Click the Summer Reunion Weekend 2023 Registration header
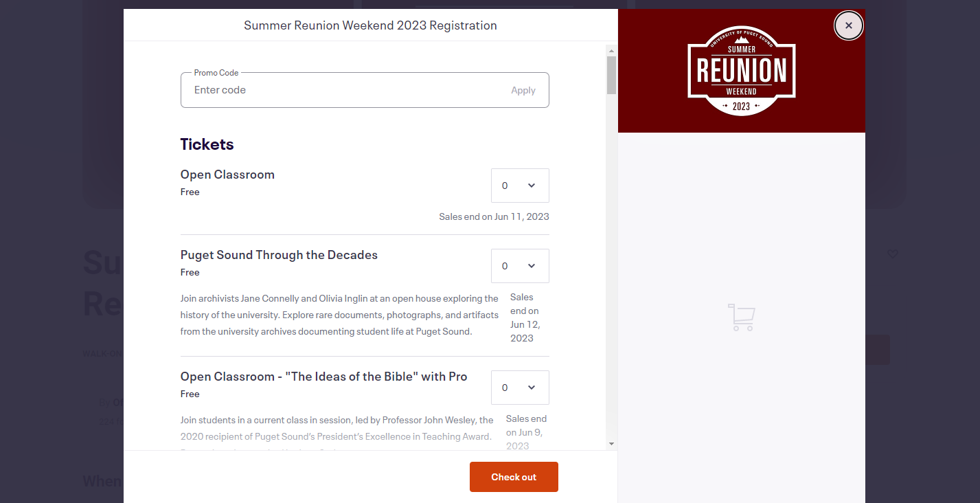980x503 pixels. [370, 25]
